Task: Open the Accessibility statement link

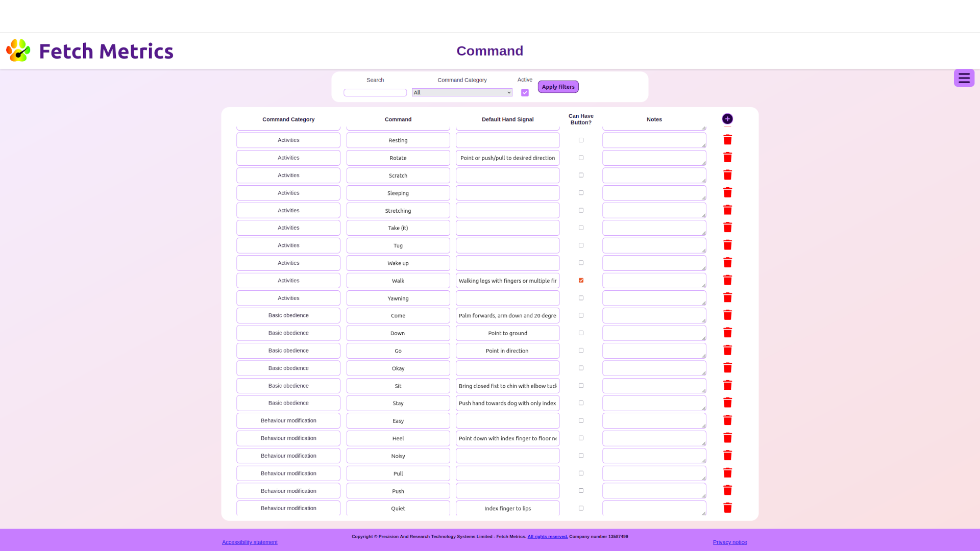Action: [x=250, y=542]
